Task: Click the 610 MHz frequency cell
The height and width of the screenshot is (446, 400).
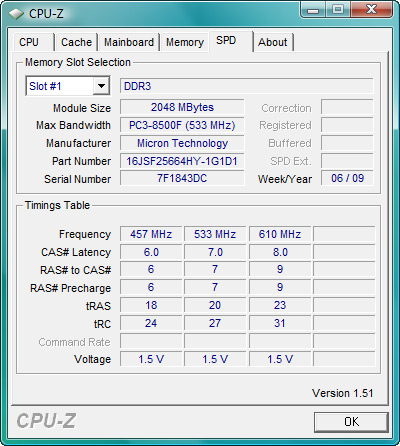Action: 280,234
